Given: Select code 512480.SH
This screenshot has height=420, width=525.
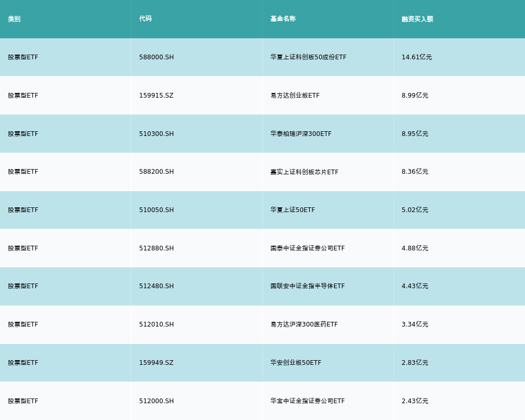Looking at the screenshot, I should 156,286.
